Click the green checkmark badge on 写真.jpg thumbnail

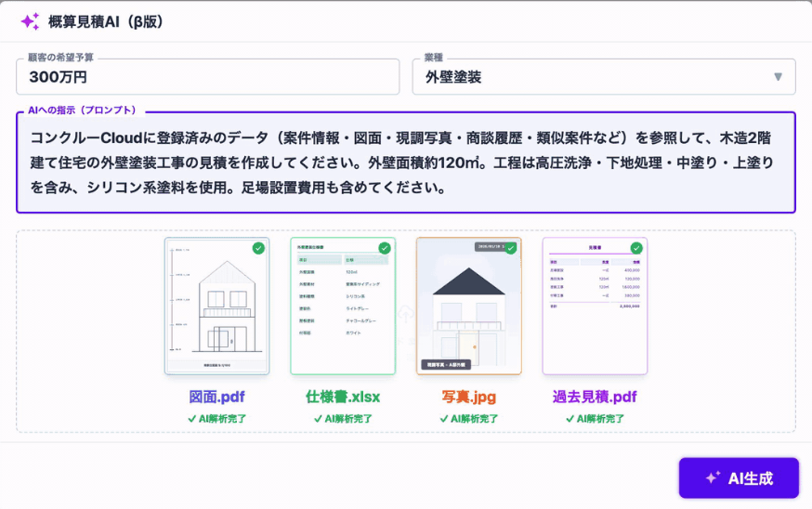[510, 248]
